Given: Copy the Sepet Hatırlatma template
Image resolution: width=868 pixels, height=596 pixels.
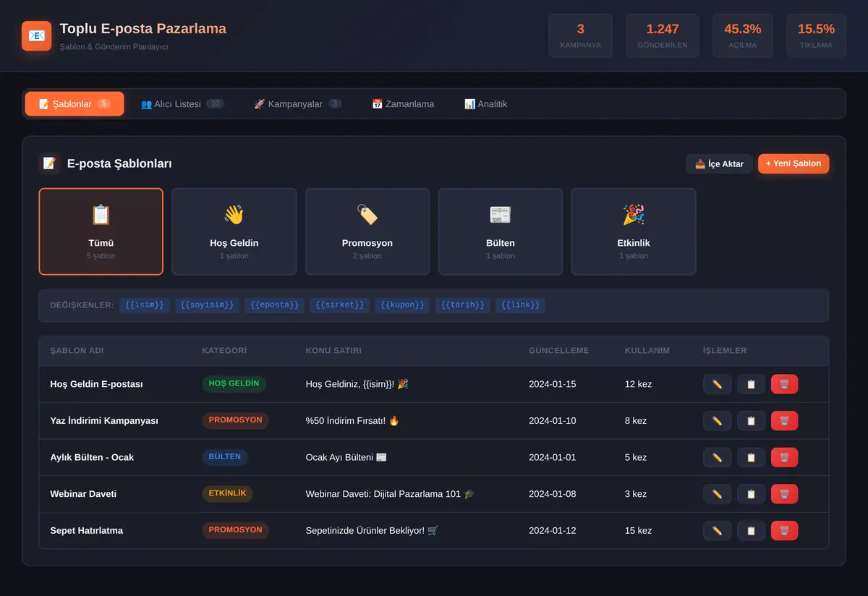Looking at the screenshot, I should (751, 531).
